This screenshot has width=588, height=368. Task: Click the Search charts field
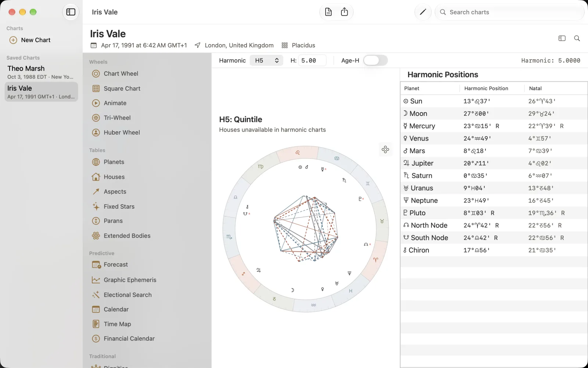[509, 12]
